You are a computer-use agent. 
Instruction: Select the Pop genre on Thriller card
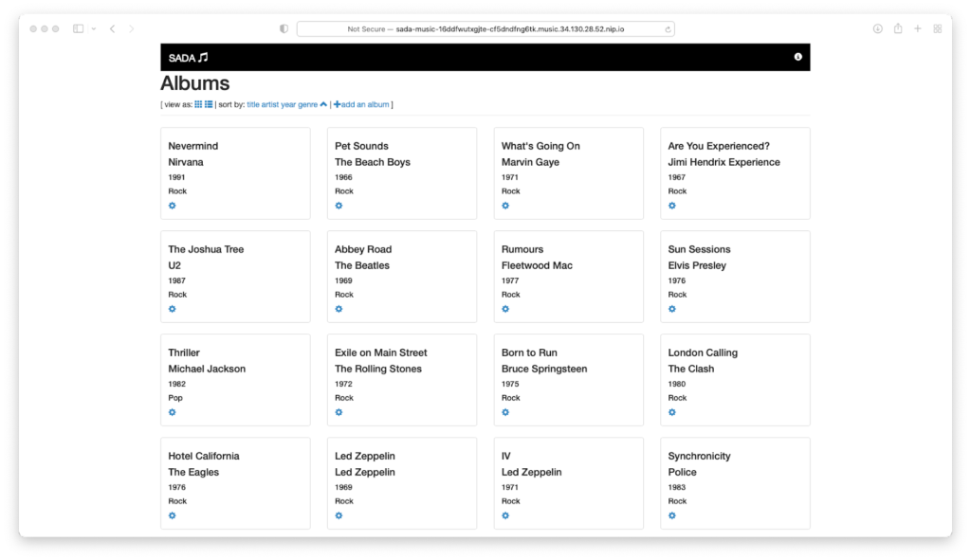175,398
